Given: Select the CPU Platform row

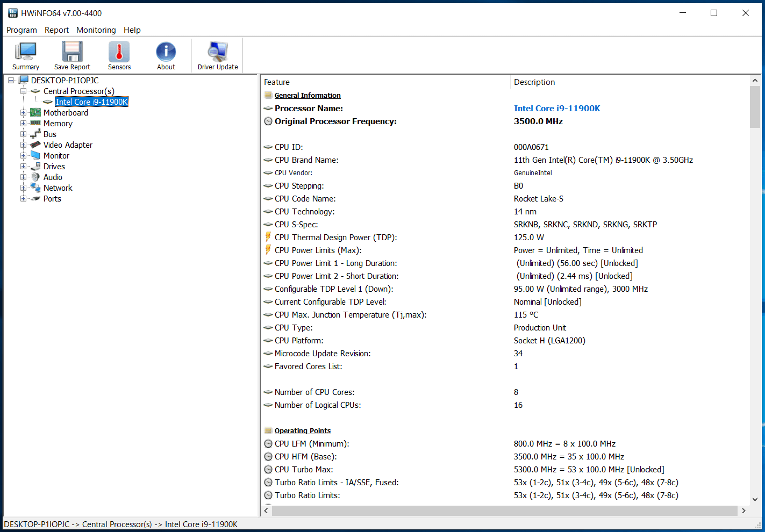Looking at the screenshot, I should pyautogui.click(x=505, y=340).
